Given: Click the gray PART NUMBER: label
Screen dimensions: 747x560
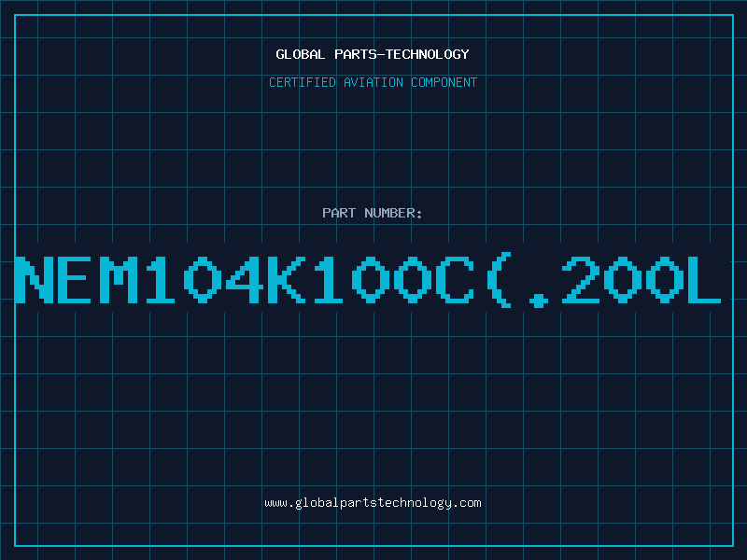Looking at the screenshot, I should 373,213.
